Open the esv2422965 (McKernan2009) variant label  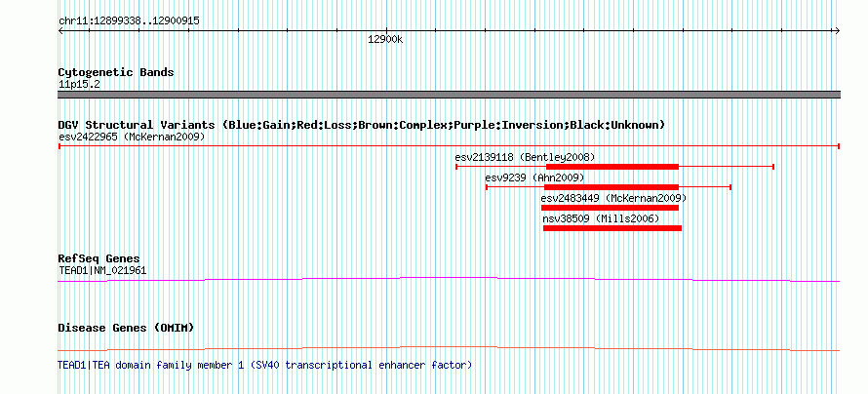pyautogui.click(x=132, y=137)
